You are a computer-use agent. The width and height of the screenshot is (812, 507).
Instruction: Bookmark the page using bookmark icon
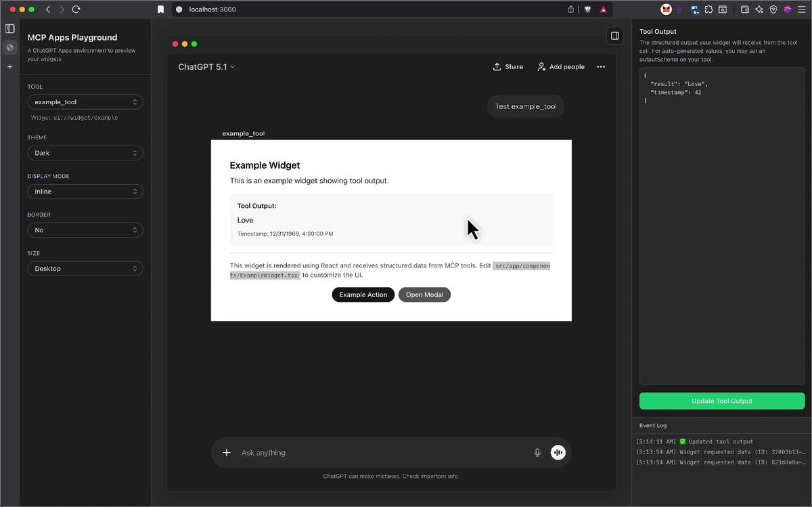pos(160,9)
